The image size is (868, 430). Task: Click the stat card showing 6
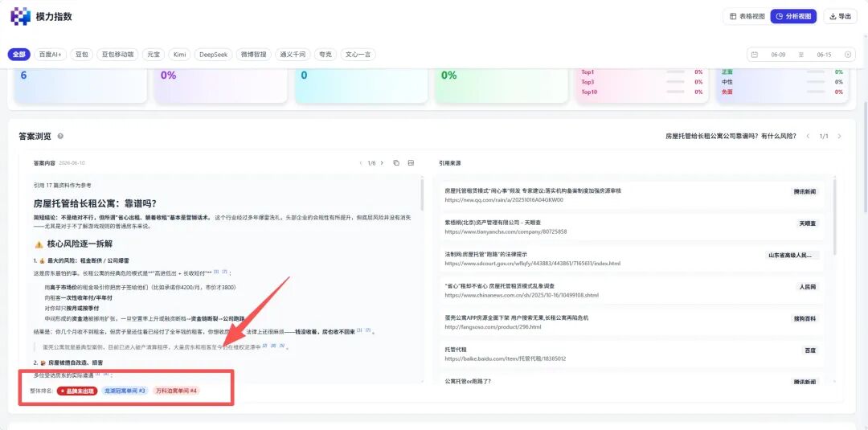(x=80, y=86)
